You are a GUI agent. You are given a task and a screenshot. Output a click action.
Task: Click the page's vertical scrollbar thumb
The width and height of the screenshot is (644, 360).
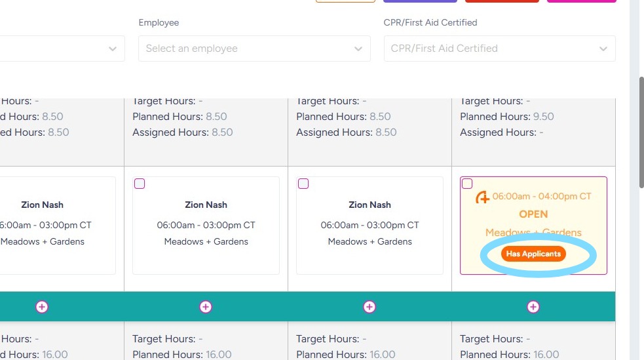coord(642,131)
